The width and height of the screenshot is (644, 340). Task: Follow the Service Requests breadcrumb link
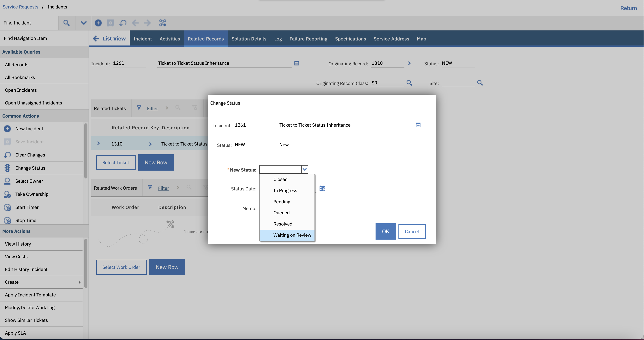pyautogui.click(x=20, y=7)
